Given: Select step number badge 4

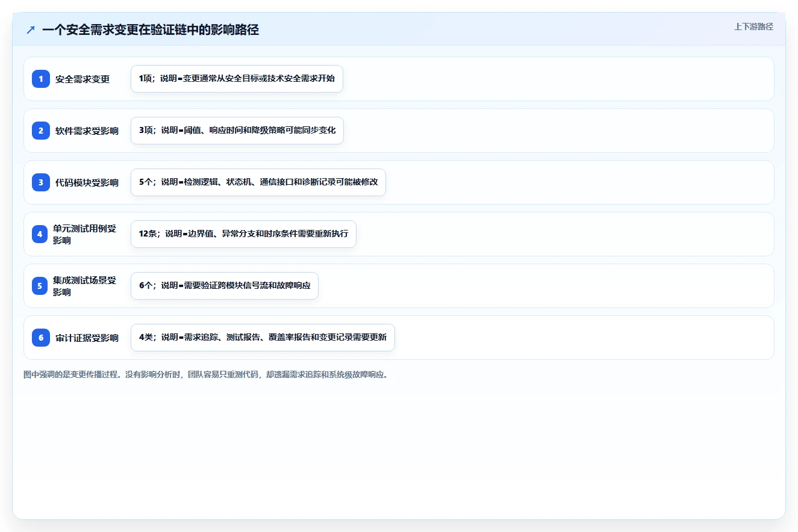Looking at the screenshot, I should point(40,234).
